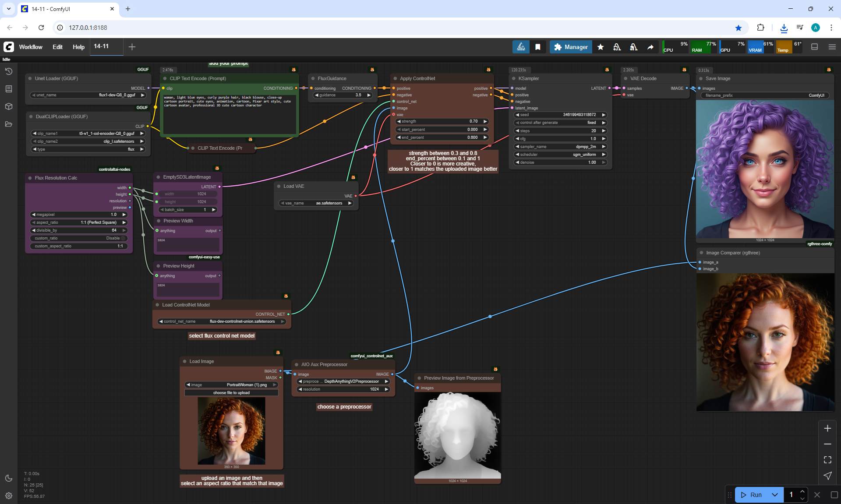Toggle dark theme moon icon
841x504 pixels.
pyautogui.click(x=8, y=478)
